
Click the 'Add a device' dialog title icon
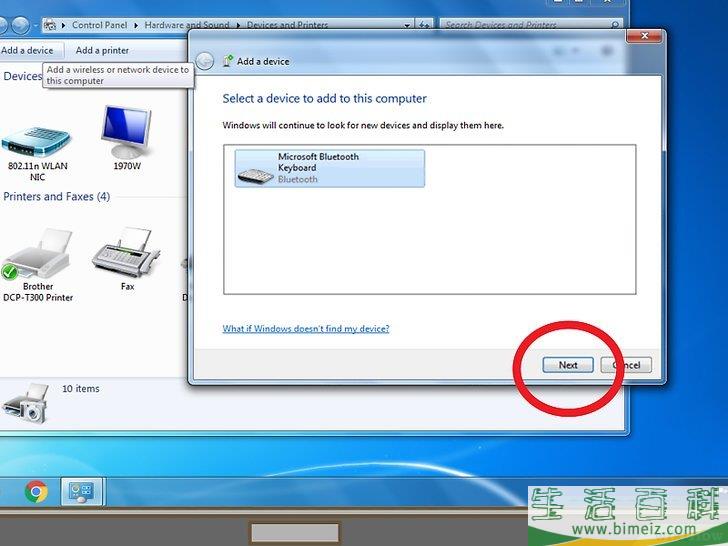pyautogui.click(x=228, y=61)
